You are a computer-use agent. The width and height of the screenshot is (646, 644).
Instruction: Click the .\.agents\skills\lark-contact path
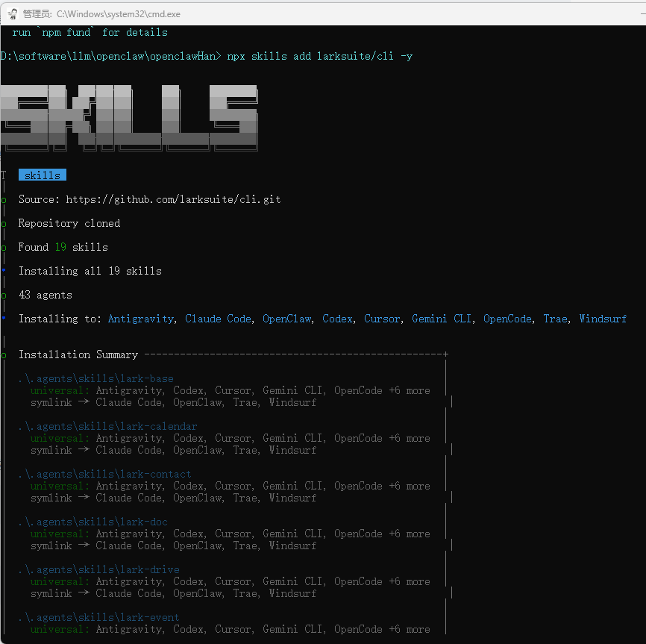point(104,474)
